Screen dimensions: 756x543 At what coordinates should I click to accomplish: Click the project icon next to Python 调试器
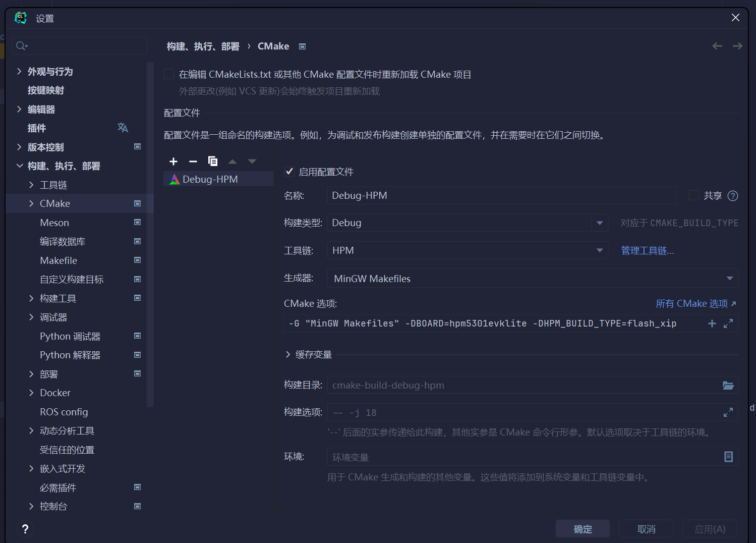[x=137, y=336]
